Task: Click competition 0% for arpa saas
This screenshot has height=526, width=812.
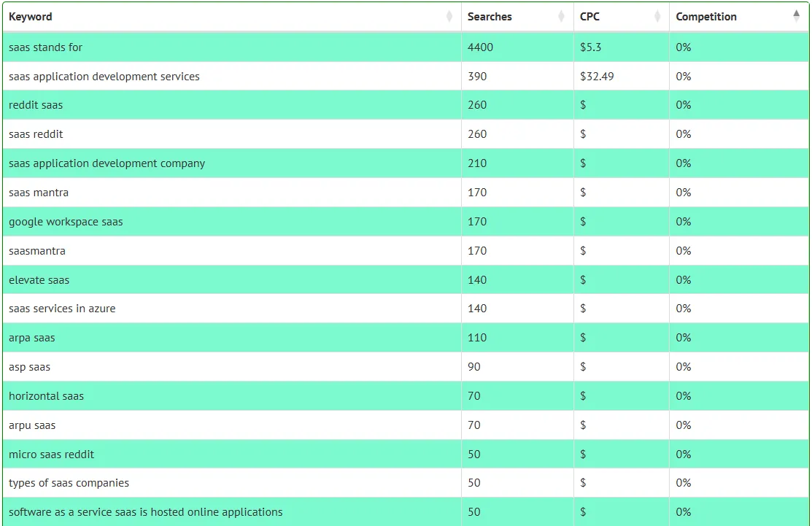Action: click(683, 338)
